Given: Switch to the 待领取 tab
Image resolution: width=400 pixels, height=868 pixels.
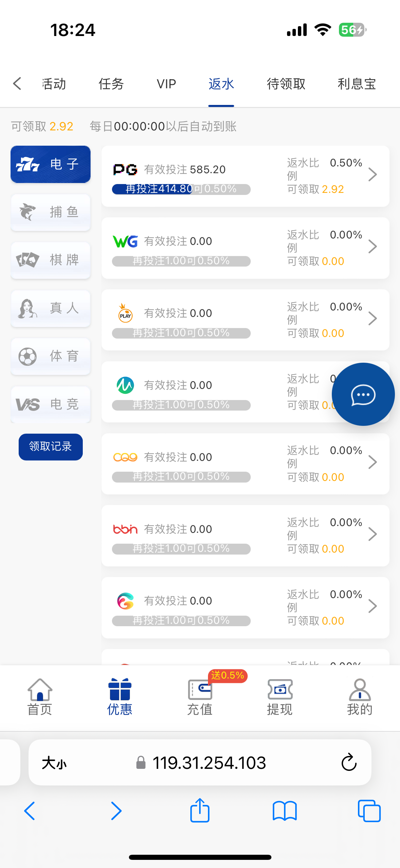Looking at the screenshot, I should 286,84.
